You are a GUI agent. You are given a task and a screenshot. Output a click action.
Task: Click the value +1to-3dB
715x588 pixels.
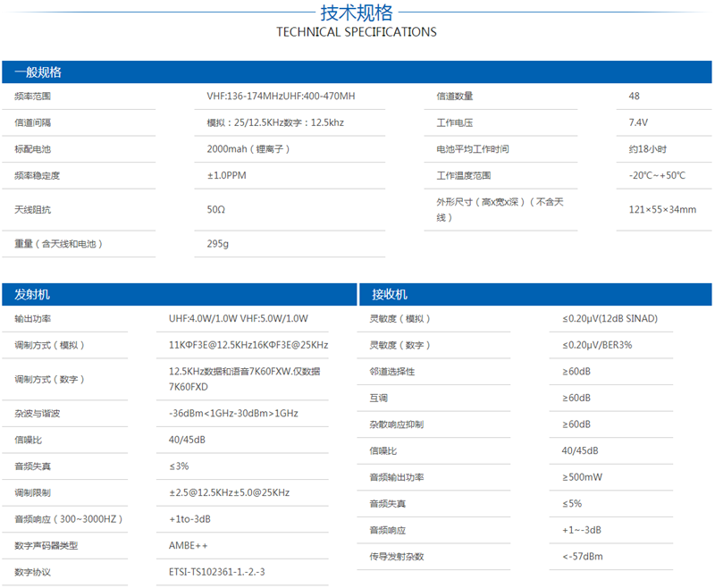pyautogui.click(x=189, y=519)
